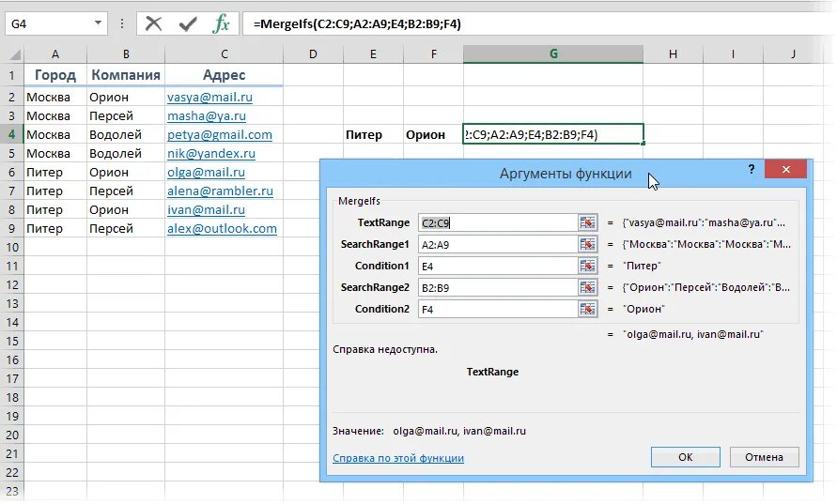Select column A header
Screen dimensions: 837x504
(55, 53)
